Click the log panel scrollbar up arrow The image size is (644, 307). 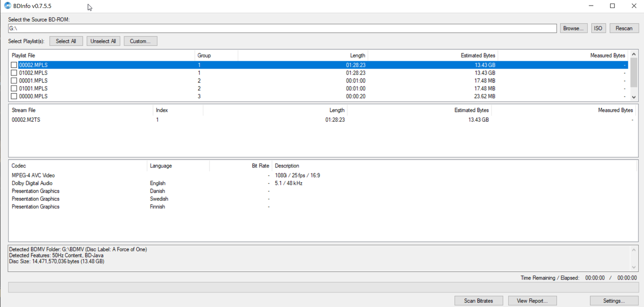[634, 250]
